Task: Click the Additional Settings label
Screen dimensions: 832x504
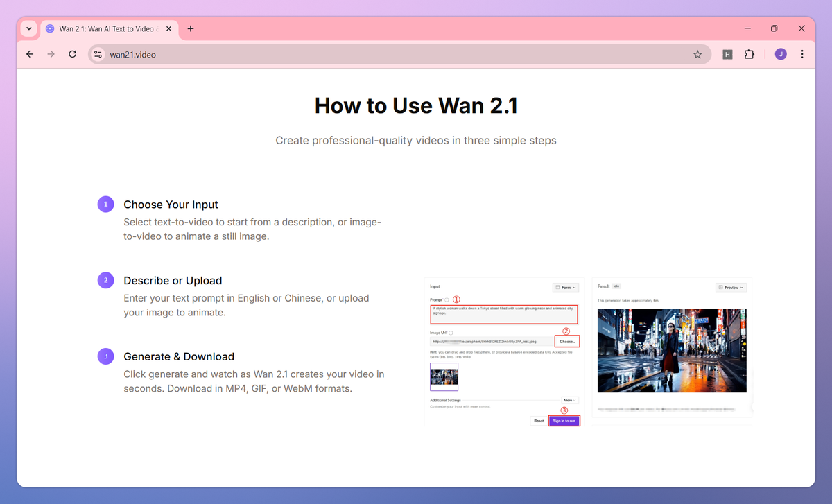Action: click(446, 400)
